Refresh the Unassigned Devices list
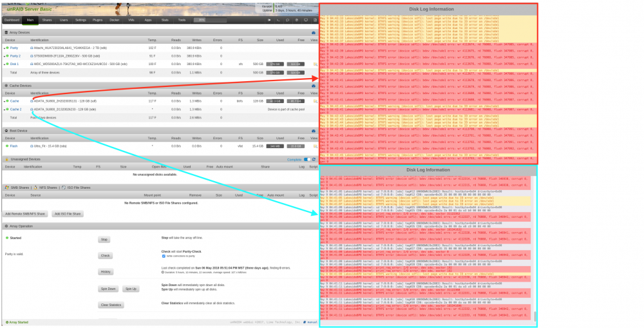Screen dimensions: 644x328 [x=314, y=159]
